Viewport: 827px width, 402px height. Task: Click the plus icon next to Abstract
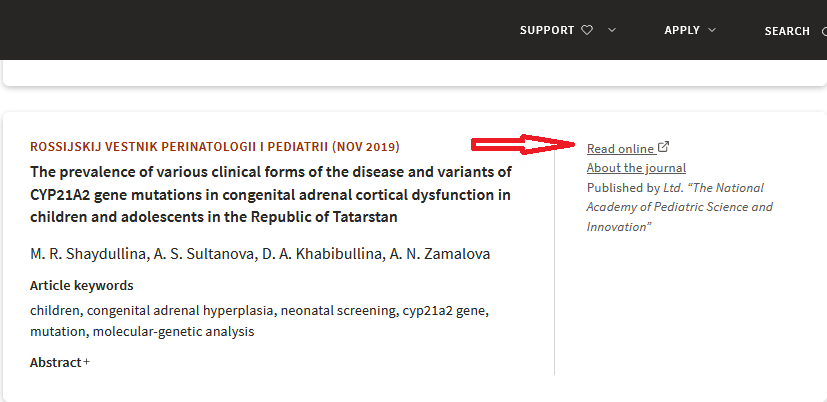click(x=87, y=362)
